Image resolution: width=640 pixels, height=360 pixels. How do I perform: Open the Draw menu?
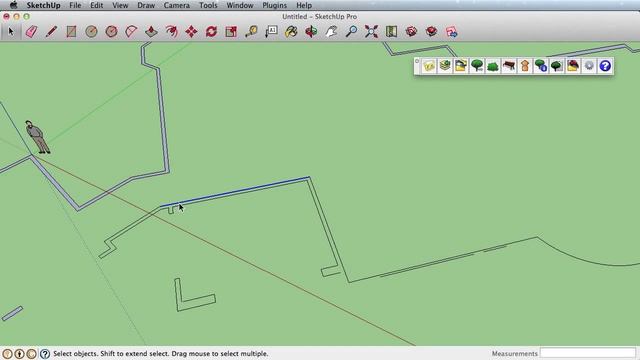[146, 5]
